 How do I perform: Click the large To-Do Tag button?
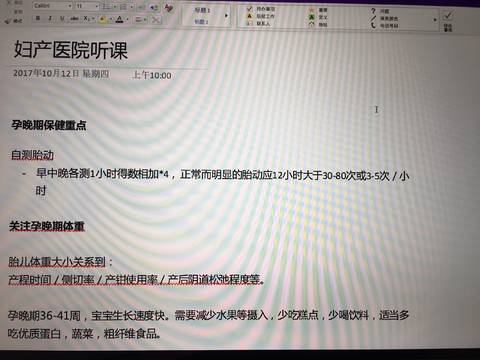click(448, 21)
